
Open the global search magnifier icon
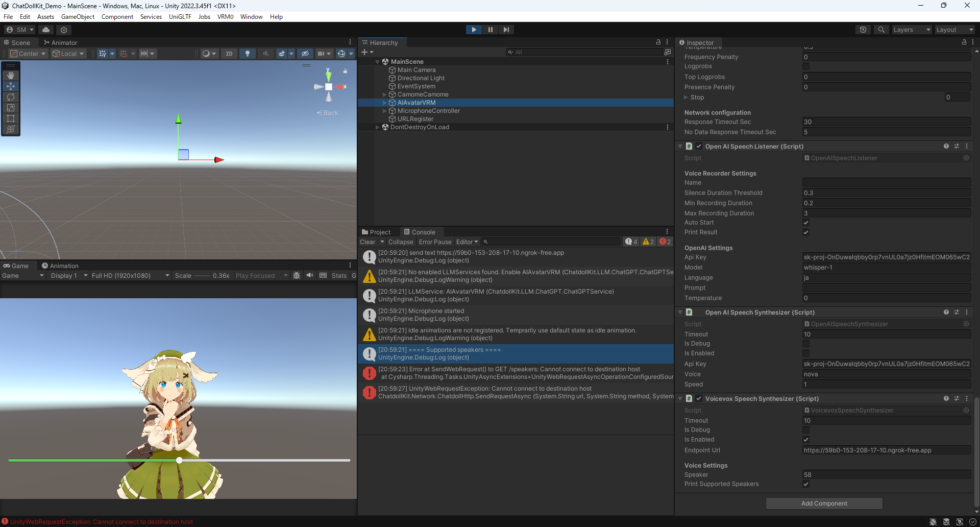881,30
